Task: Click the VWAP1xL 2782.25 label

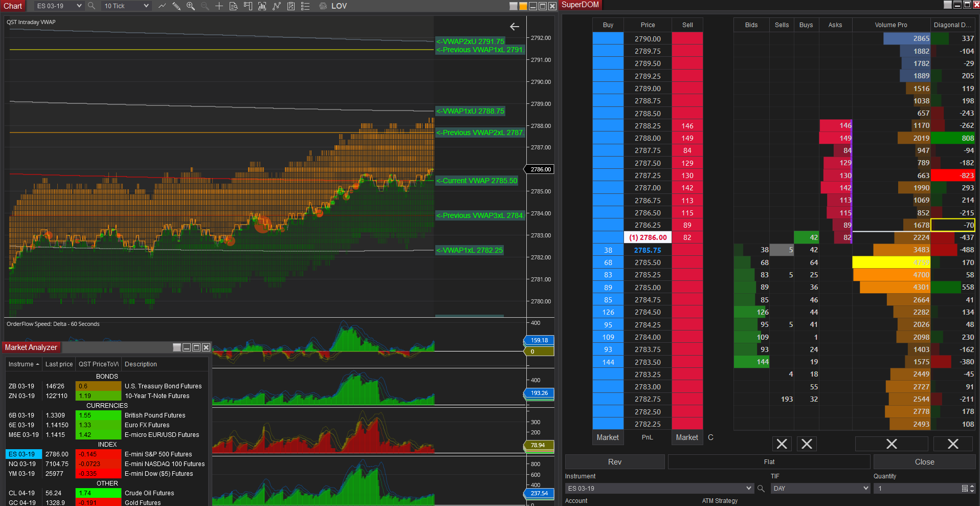Action: click(x=470, y=250)
